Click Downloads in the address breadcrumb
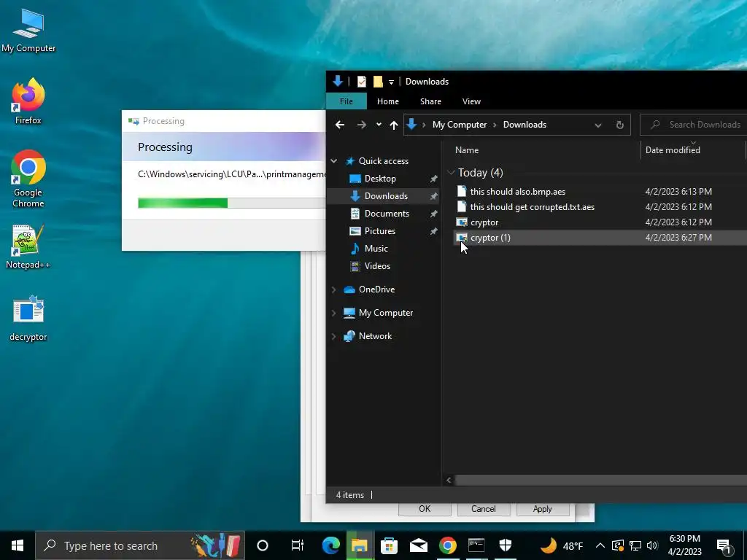The width and height of the screenshot is (747, 560). coord(525,125)
